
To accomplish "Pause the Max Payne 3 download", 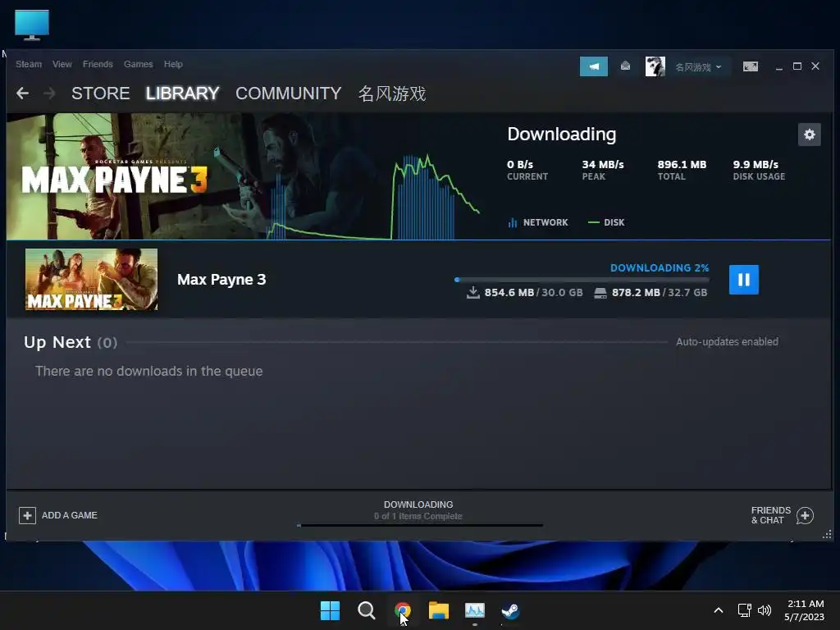I will click(743, 280).
